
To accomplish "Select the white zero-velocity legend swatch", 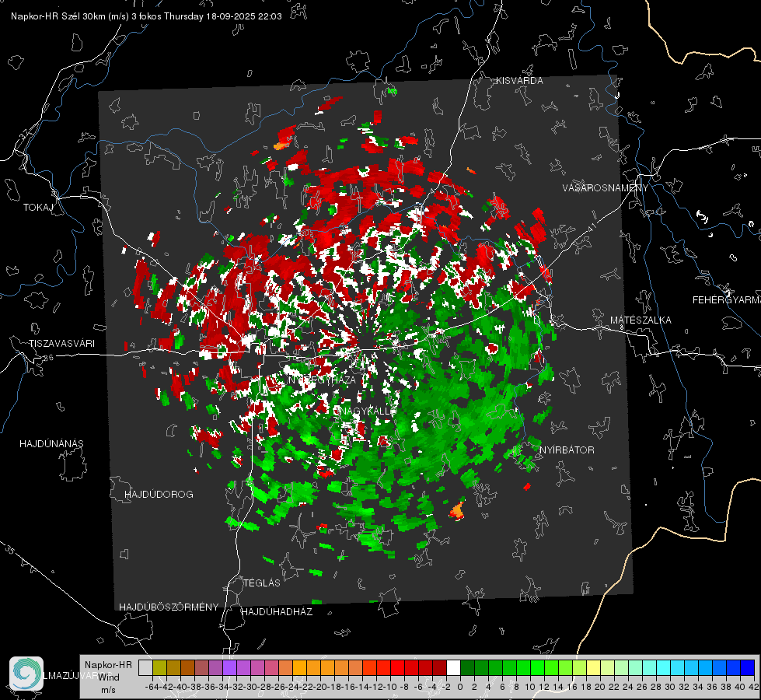I will pos(453,667).
